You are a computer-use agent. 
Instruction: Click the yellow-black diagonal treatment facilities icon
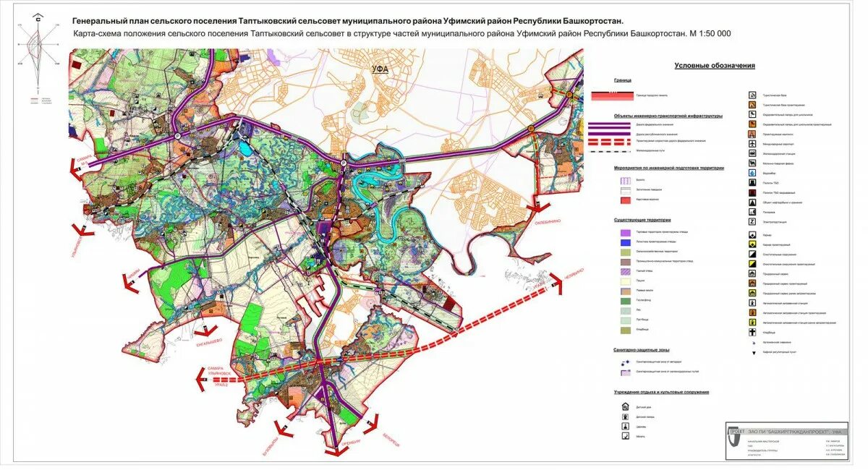tap(752, 264)
